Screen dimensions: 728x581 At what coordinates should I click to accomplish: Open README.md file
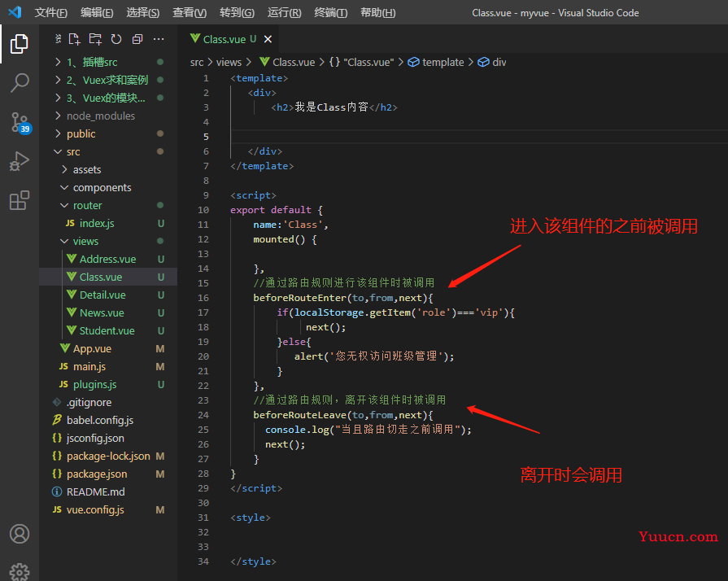coord(108,491)
